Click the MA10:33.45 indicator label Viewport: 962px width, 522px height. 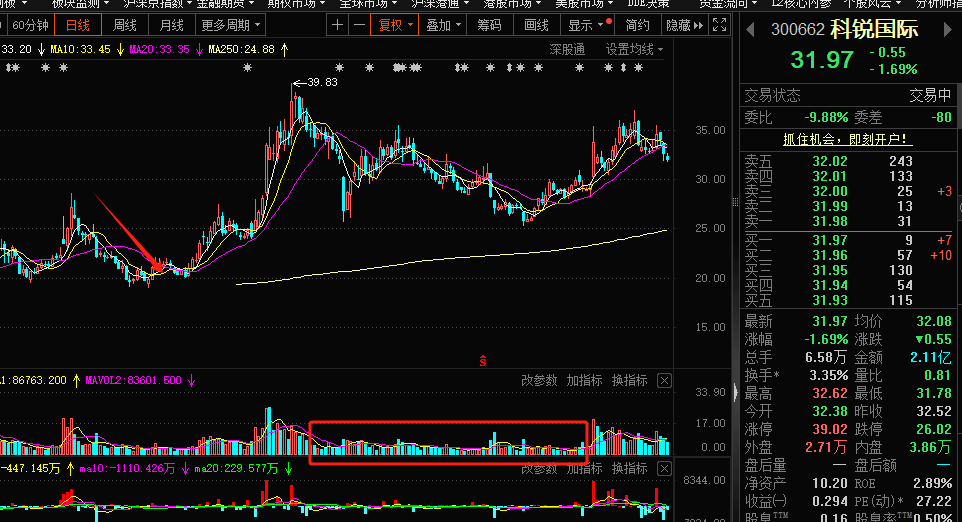[80, 49]
